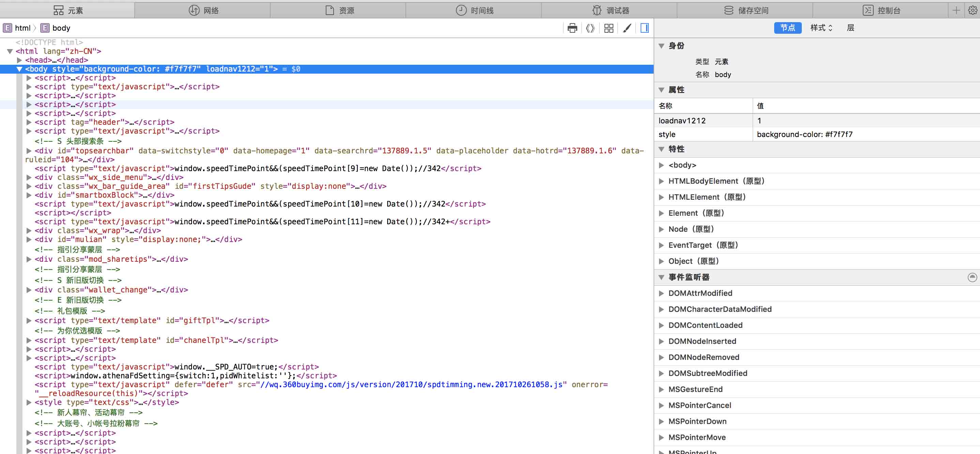
Task: Click the plus new tab icon
Action: (956, 10)
